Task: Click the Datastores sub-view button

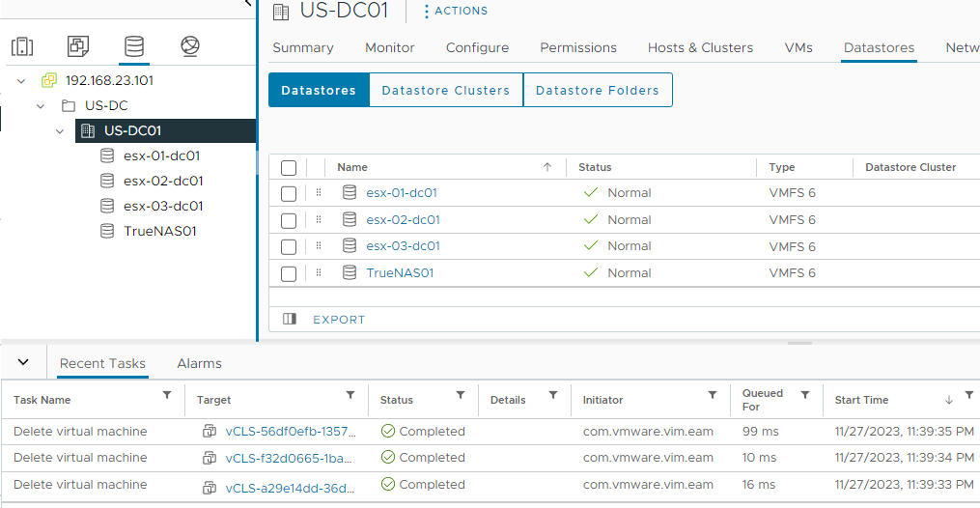Action: tap(319, 90)
